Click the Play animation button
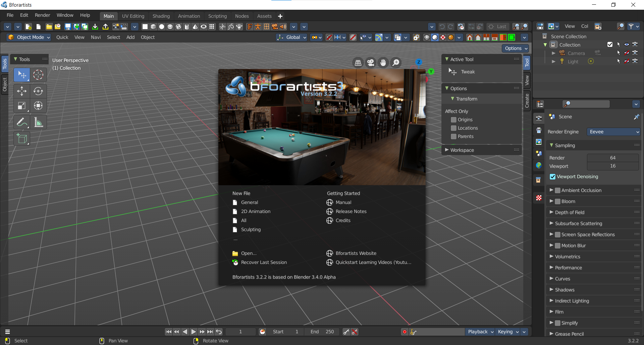This screenshot has width=644, height=345. coord(194,332)
